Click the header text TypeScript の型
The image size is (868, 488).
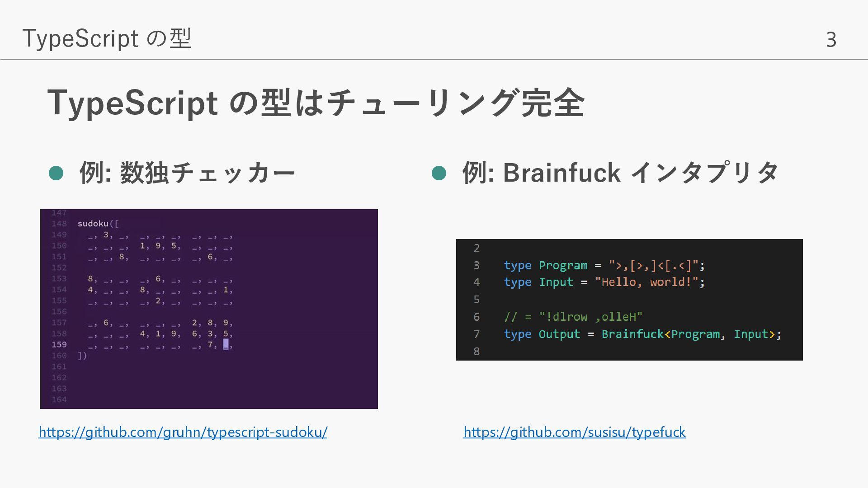[x=107, y=38]
